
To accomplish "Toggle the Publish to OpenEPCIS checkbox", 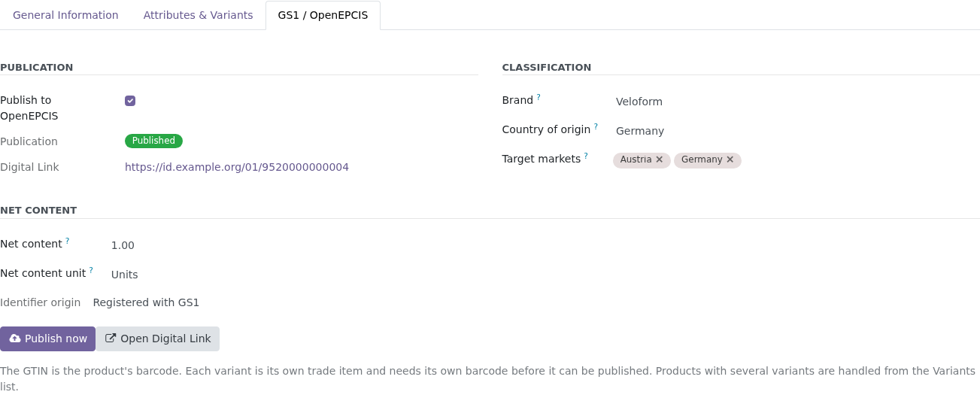I will pos(130,101).
